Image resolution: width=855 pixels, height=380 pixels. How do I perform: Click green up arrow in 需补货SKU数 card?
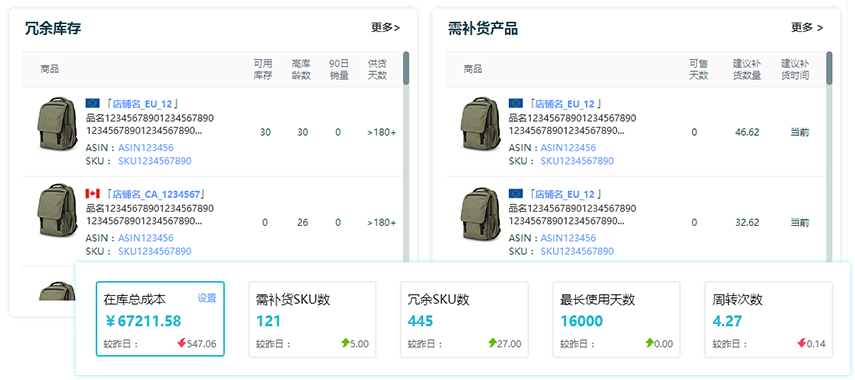pos(345,343)
